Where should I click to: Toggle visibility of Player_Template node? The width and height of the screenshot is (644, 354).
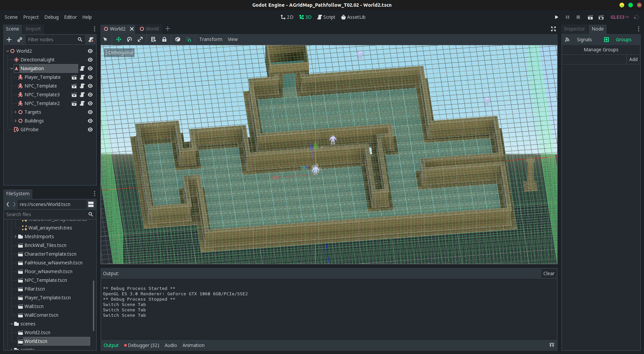90,77
